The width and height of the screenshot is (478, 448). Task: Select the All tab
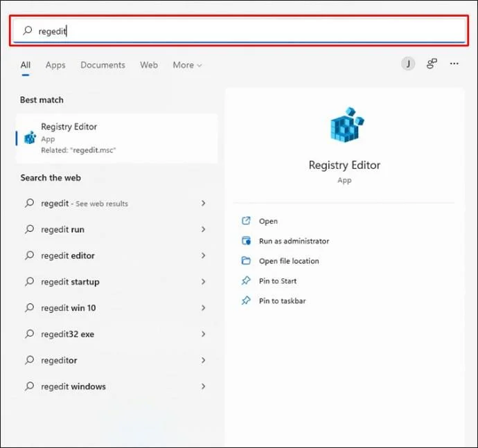coord(26,65)
